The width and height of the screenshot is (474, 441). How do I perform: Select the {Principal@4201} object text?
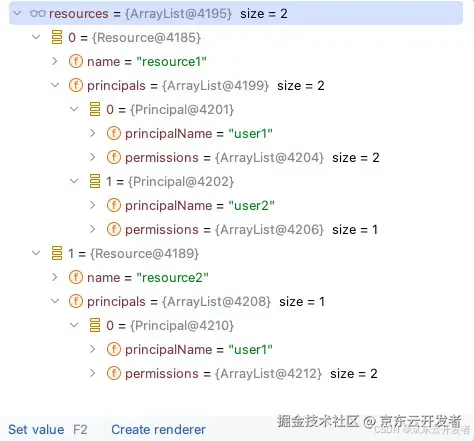pos(182,110)
